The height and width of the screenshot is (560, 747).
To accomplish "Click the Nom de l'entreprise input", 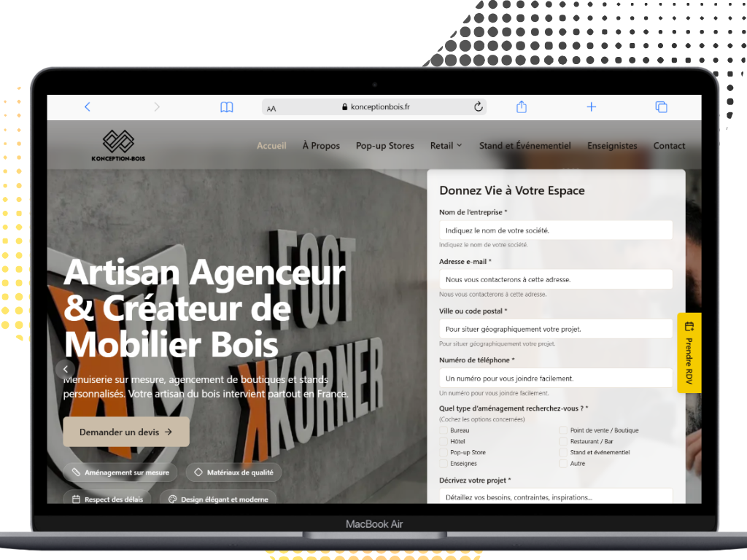I will 556,230.
